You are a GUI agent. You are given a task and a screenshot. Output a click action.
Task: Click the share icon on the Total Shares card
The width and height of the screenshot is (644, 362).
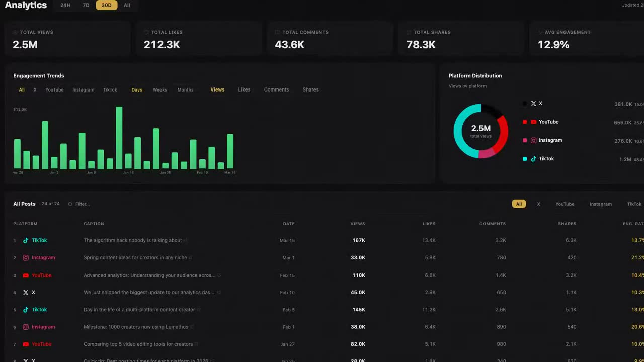[x=409, y=32]
